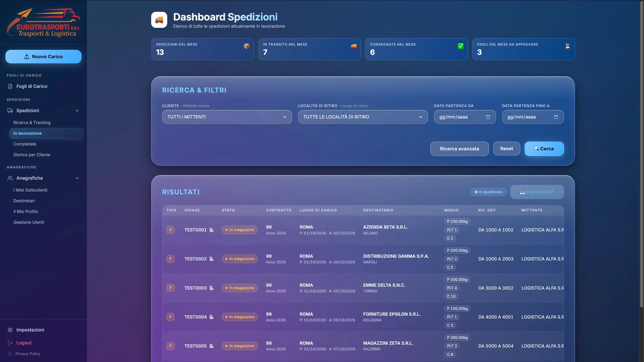This screenshot has width=644, height=362.
Task: Click the truck icon beside Dashboard Spedizioni
Action: [x=159, y=20]
